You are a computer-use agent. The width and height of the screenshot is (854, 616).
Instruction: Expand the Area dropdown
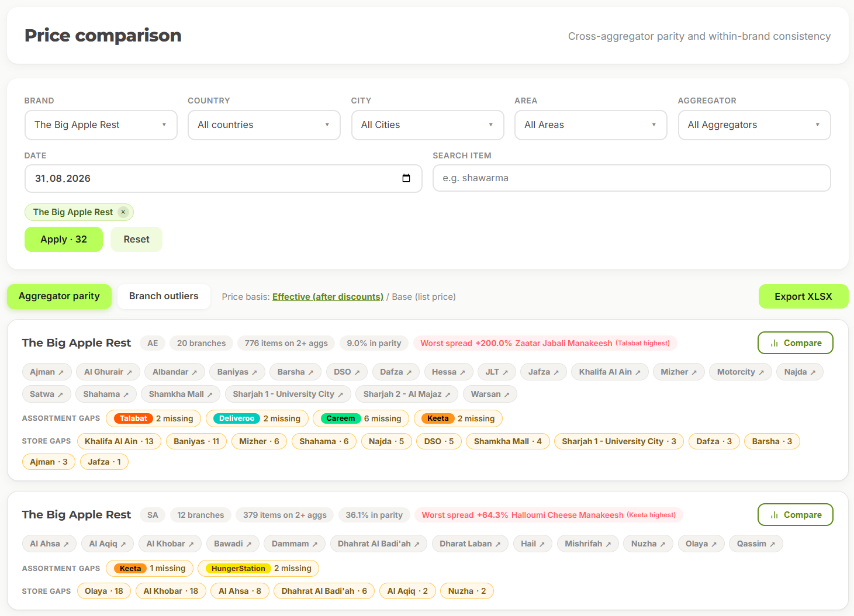[591, 125]
